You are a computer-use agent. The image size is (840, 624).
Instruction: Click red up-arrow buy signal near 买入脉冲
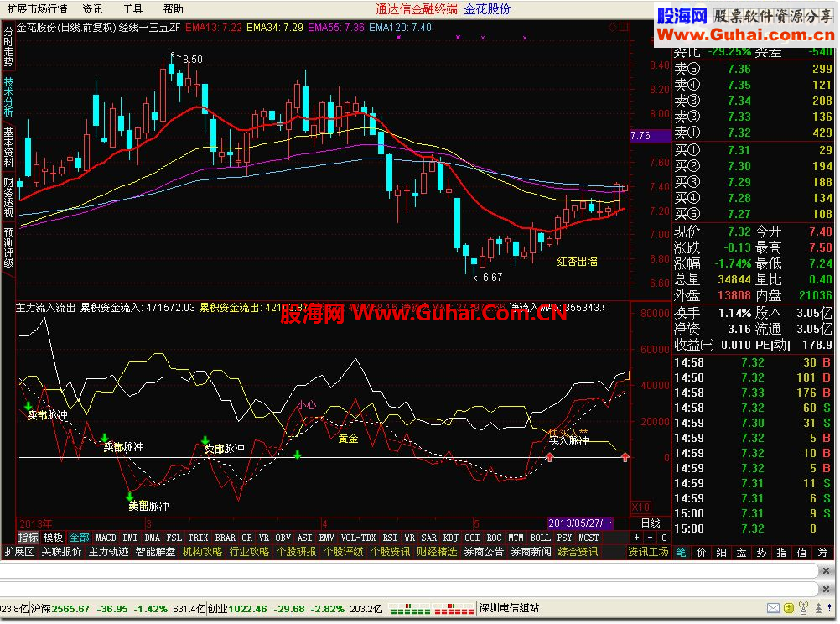tap(550, 457)
